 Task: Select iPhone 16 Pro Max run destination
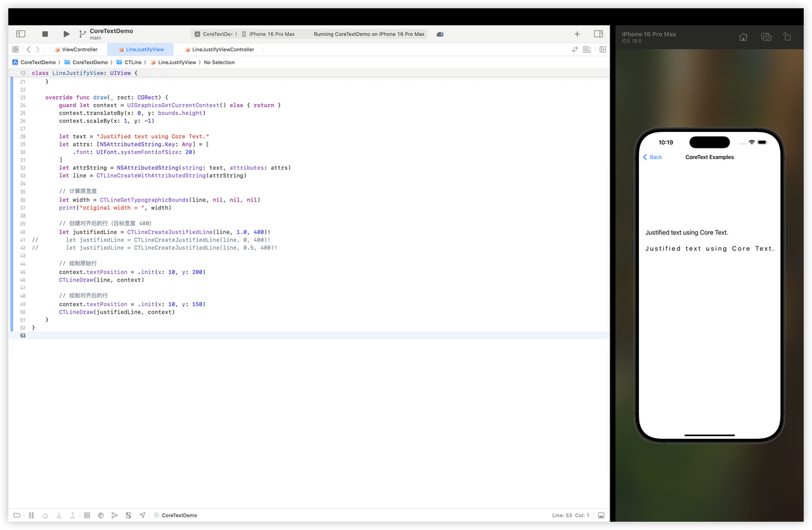(x=269, y=34)
